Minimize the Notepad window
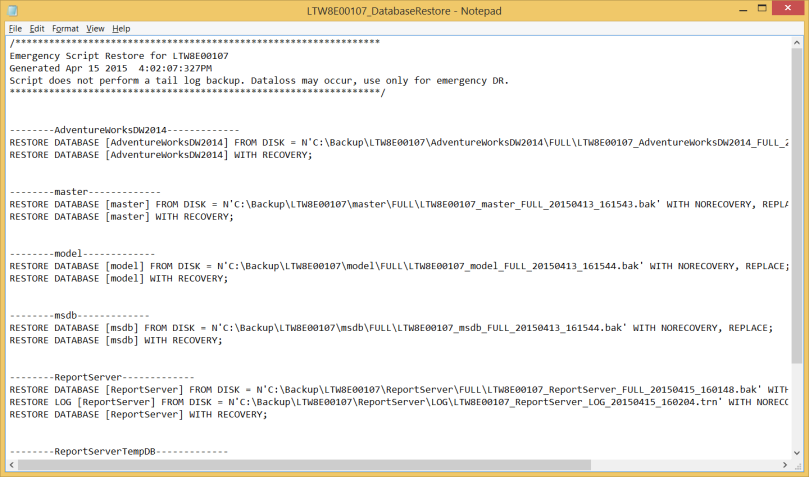Image resolution: width=809 pixels, height=477 pixels. point(743,9)
